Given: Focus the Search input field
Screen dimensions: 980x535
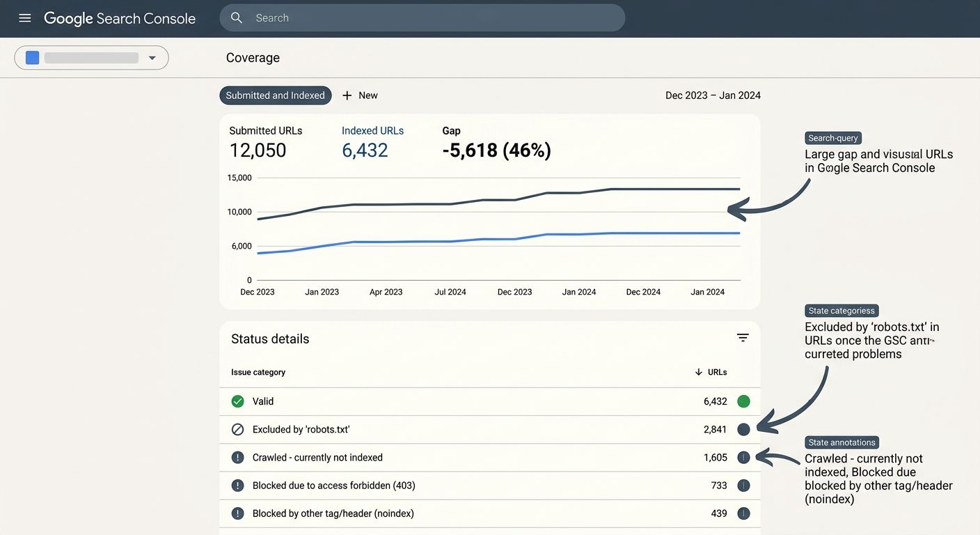Looking at the screenshot, I should click(x=422, y=18).
